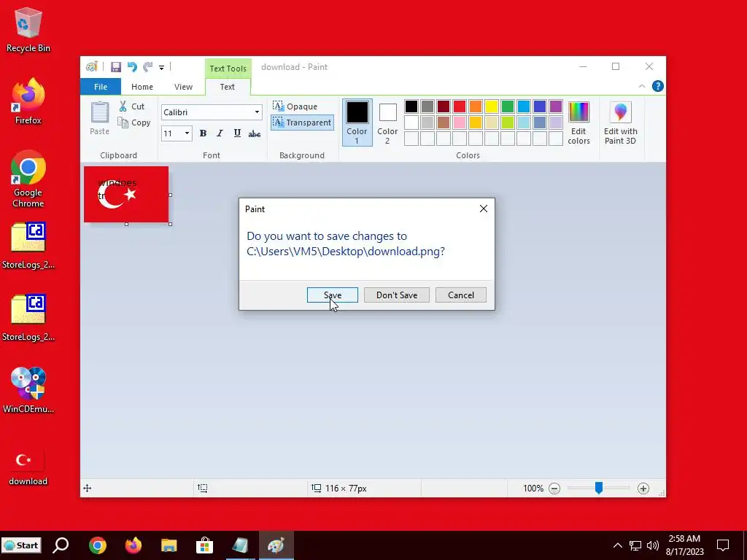This screenshot has width=747, height=560.
Task: Toggle Underline formatting
Action: [237, 133]
